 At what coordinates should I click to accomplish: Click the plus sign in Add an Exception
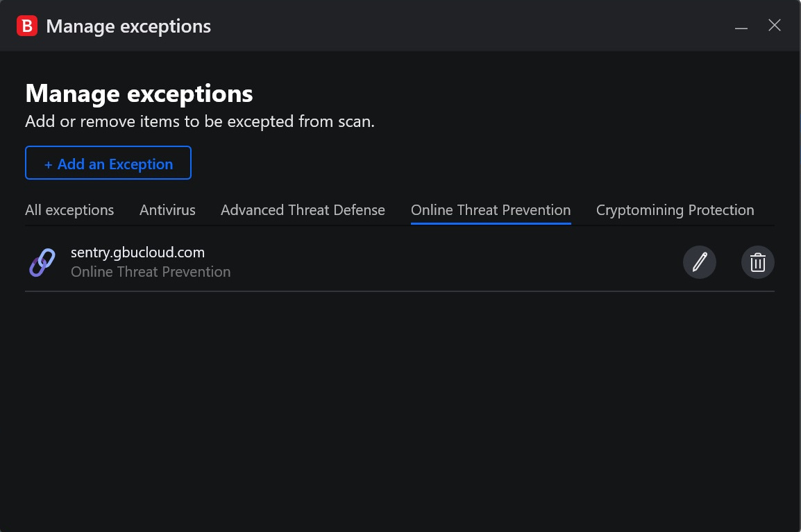coord(48,164)
